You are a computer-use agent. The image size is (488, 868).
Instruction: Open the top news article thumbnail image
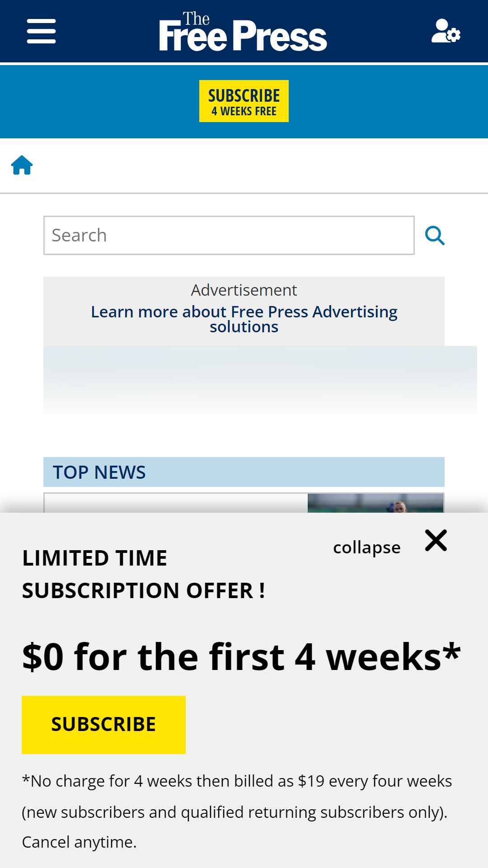point(375,503)
